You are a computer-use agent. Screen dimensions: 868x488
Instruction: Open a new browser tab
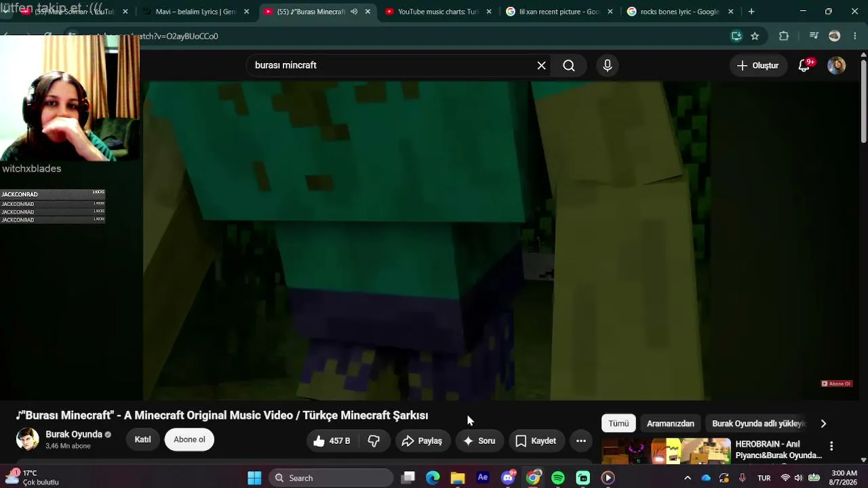click(x=751, y=12)
